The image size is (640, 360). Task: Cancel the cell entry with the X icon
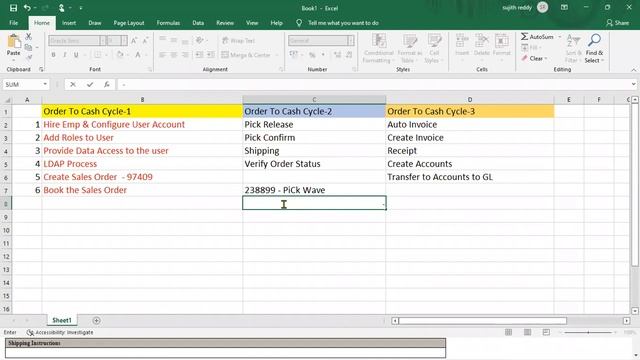73,84
